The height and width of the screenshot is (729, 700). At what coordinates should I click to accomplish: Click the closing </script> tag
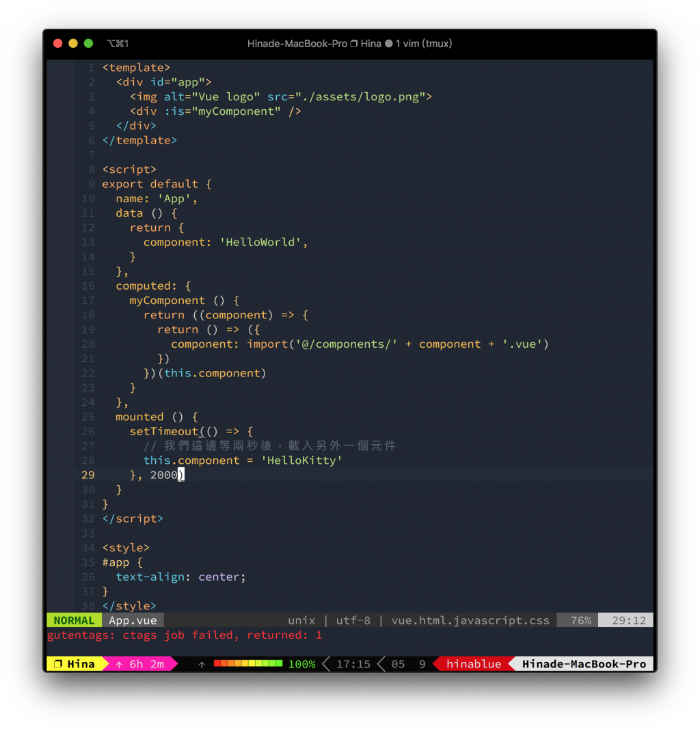click(133, 519)
